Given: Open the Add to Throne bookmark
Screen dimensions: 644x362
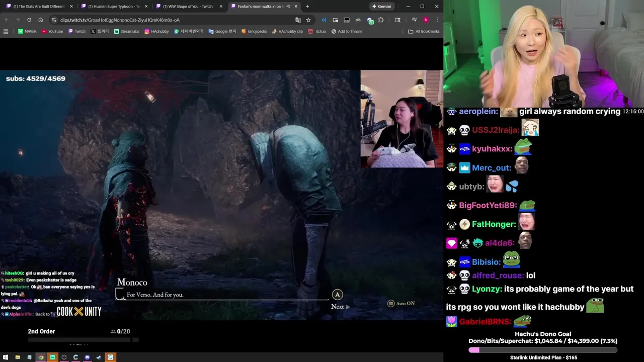Looking at the screenshot, I should [x=347, y=31].
